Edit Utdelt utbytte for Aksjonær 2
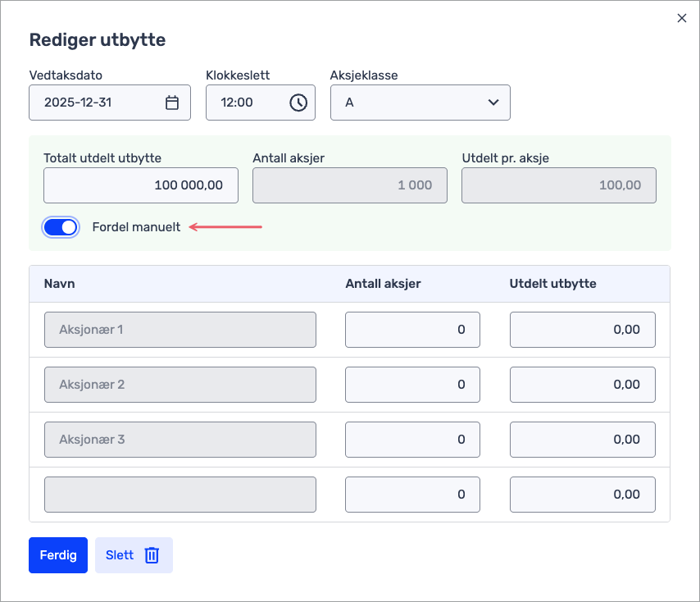The image size is (700, 602). [582, 385]
